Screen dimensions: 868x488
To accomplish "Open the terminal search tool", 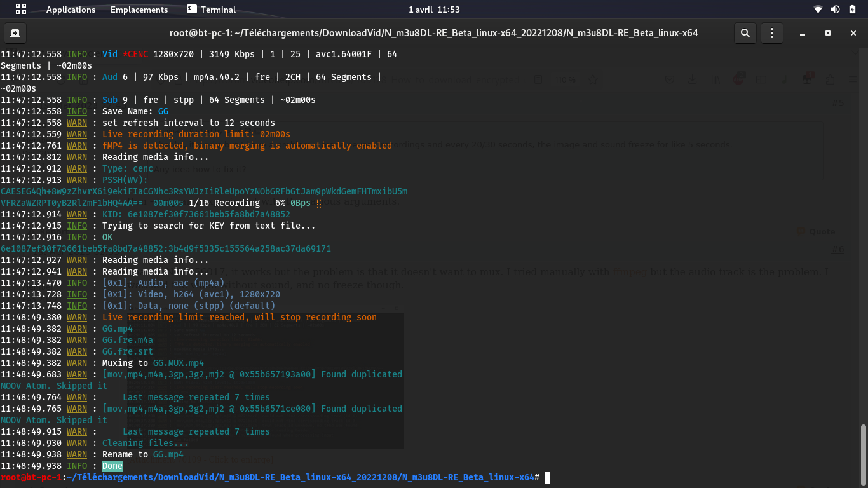I will [x=745, y=32].
